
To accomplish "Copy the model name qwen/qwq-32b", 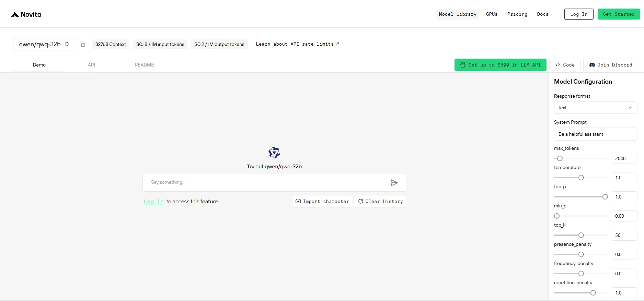I will [82, 44].
